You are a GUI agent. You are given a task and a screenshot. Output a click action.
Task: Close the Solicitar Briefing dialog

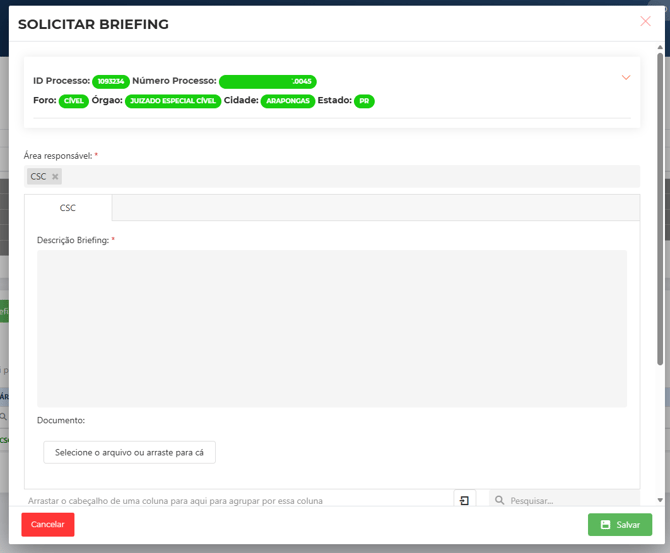coord(645,21)
